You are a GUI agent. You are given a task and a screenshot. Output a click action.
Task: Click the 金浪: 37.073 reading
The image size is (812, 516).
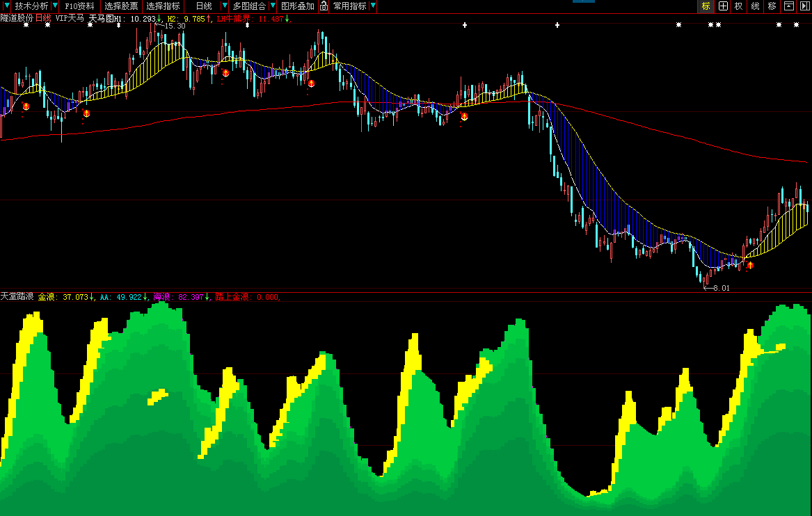[x=63, y=297]
